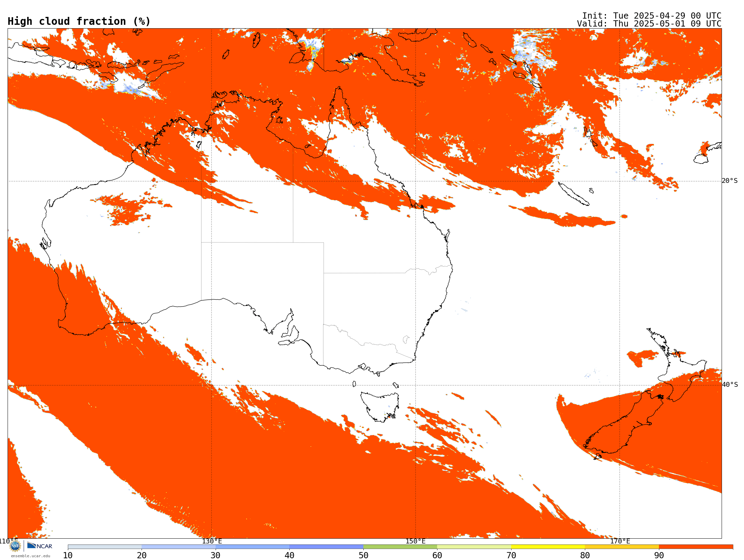Viewport: 744px width, 560px height.
Task: Click the 170°E longitude label
Action: click(x=620, y=541)
